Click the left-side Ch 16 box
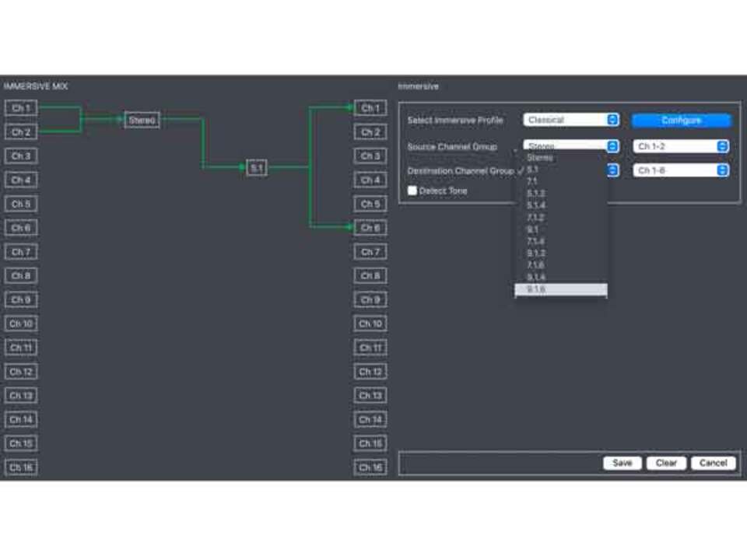 [x=21, y=467]
